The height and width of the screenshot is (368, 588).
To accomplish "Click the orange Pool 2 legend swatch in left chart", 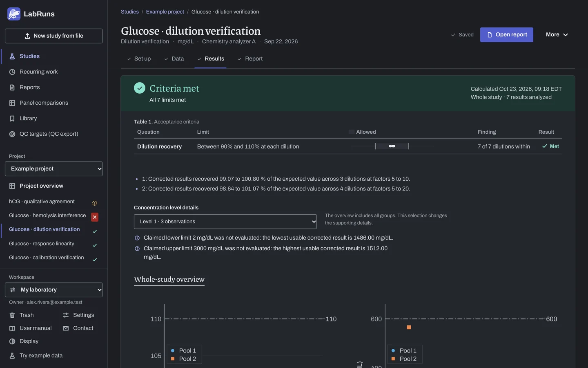I will [x=173, y=359].
